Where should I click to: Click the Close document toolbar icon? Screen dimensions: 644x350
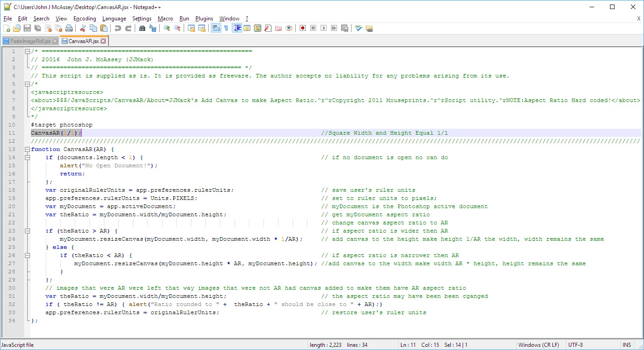[x=48, y=28]
